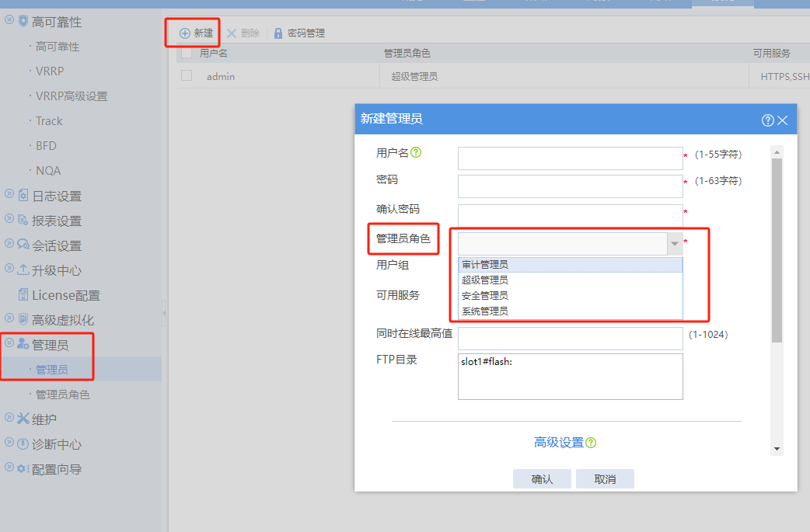Click the 用户名 input field

(x=571, y=158)
